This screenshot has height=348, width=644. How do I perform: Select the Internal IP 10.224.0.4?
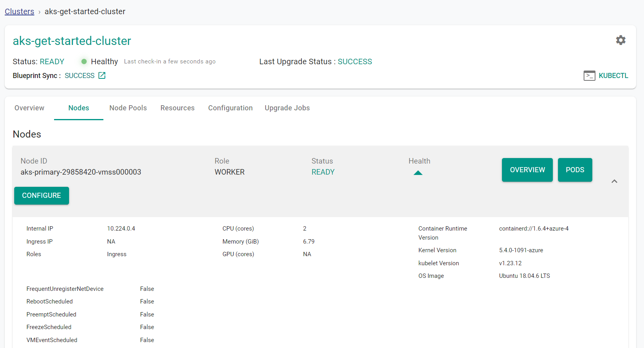point(121,229)
